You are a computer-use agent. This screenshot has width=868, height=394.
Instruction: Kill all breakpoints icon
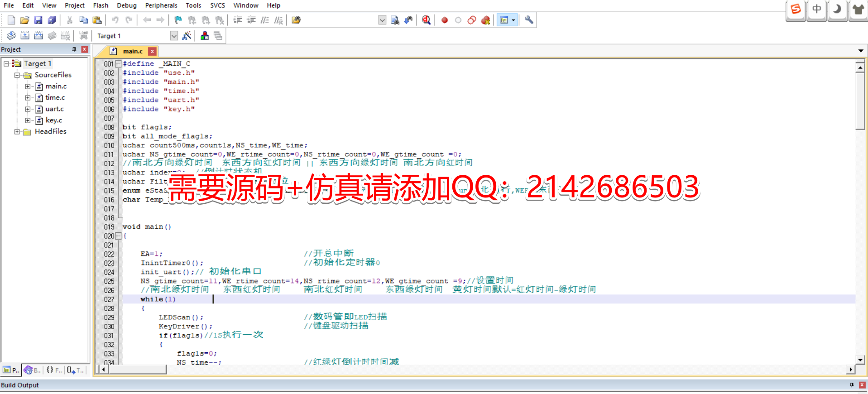tap(486, 20)
